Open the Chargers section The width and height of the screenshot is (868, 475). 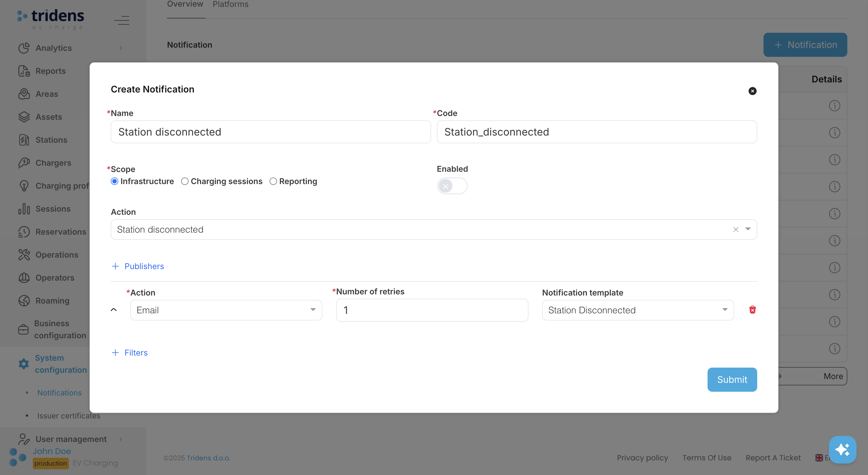click(53, 163)
